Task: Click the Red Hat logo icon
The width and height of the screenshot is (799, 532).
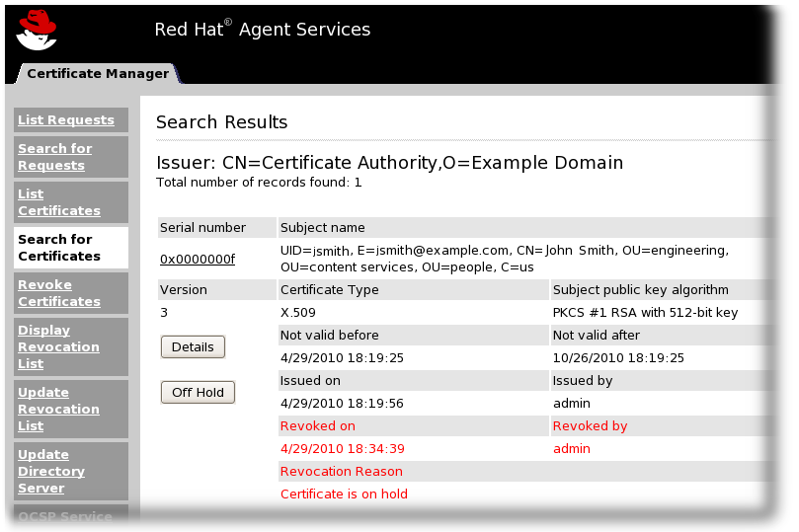Action: point(37,30)
